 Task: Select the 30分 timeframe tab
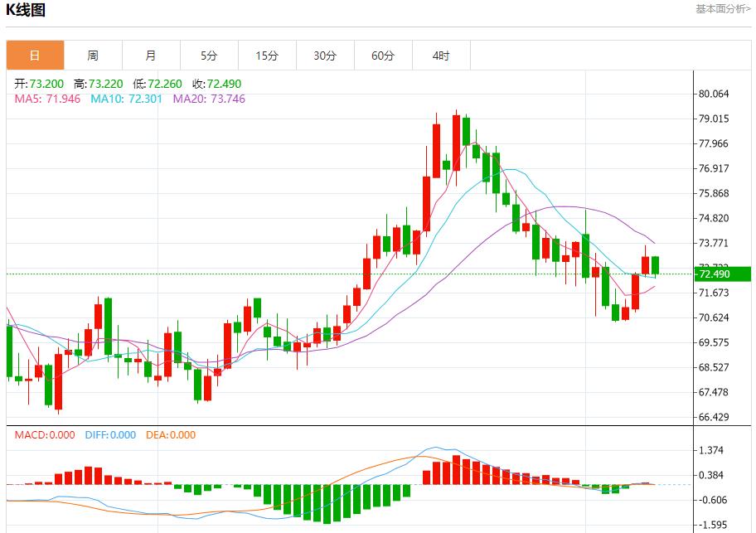point(325,56)
